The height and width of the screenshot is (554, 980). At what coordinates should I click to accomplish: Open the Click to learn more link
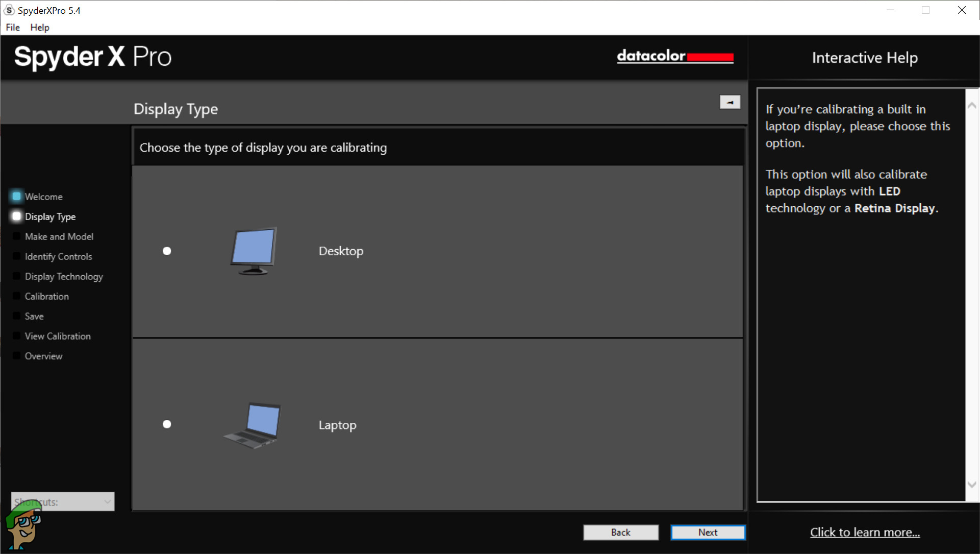(865, 532)
